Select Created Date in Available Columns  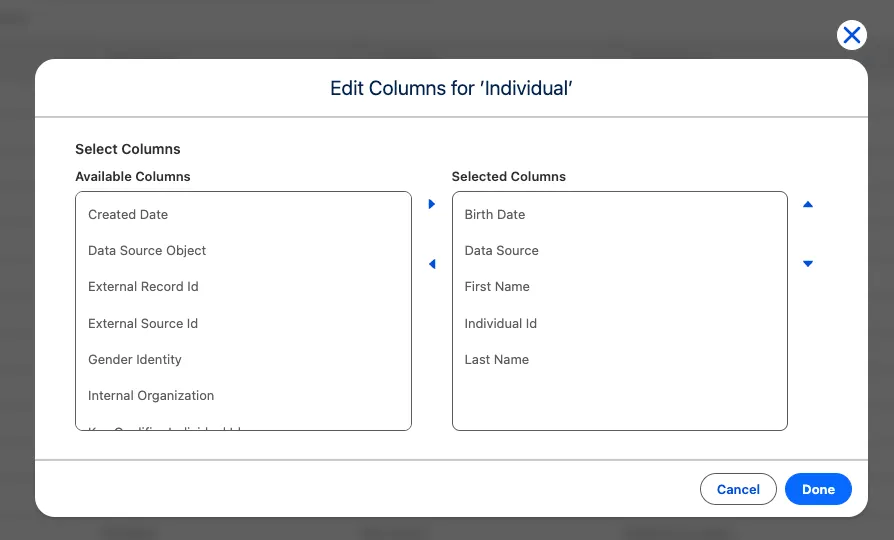tap(128, 214)
